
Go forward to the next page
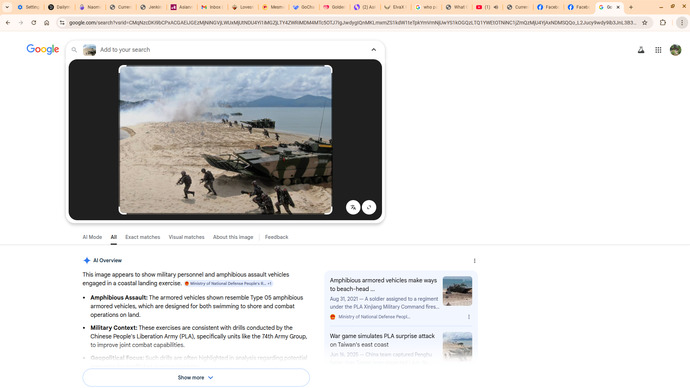click(x=21, y=22)
